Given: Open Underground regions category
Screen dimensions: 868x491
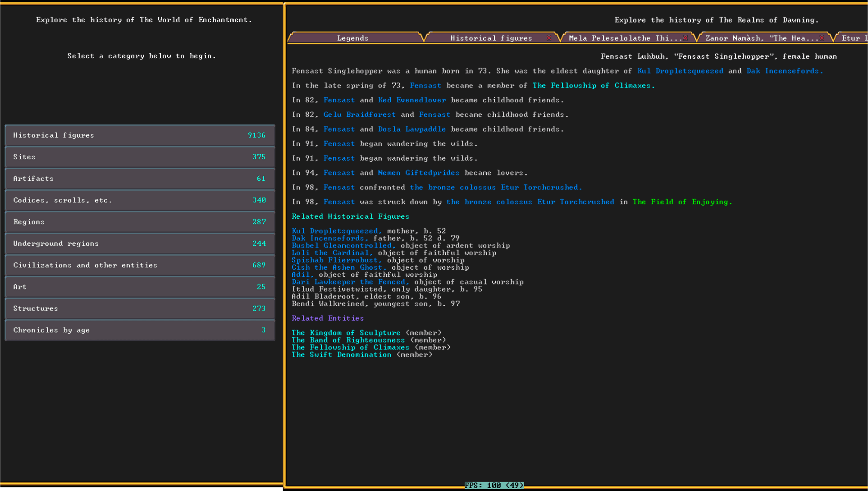Looking at the screenshot, I should pos(140,243).
